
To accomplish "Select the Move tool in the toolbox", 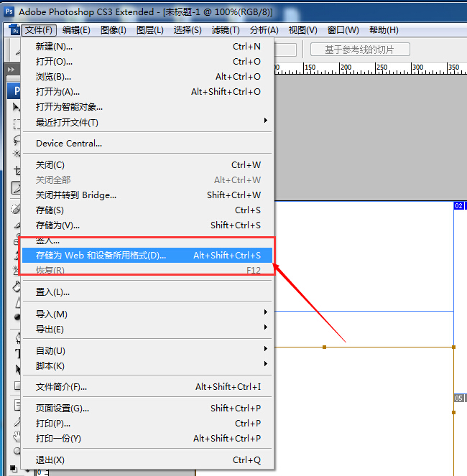I will pos(16,107).
